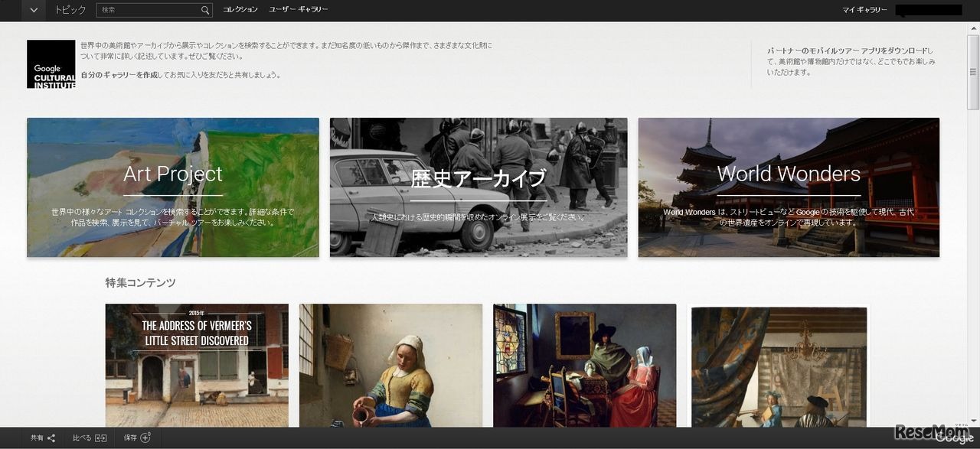Open the Art of Painting thumbnail
Image resolution: width=980 pixels, height=449 pixels.
[x=779, y=366]
